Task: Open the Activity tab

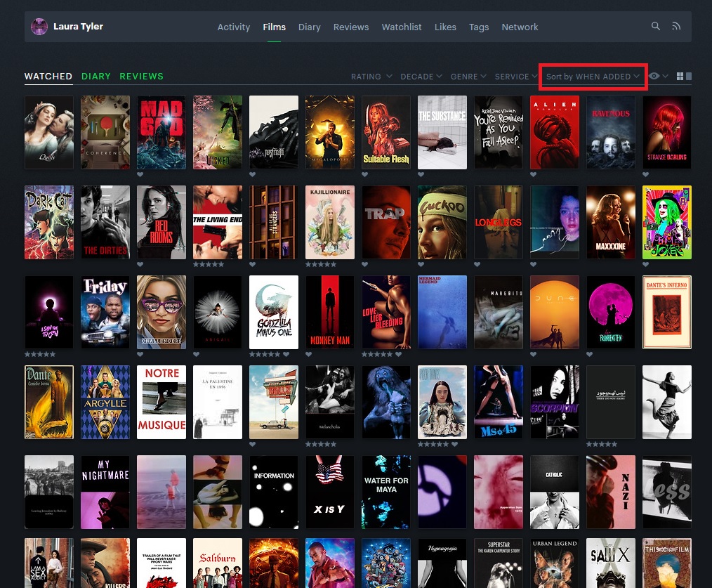Action: 233,27
